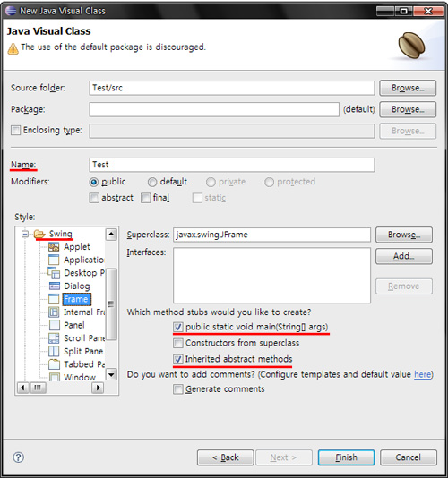The image size is (448, 478).
Task: Select the Panel style
Action: coord(73,325)
